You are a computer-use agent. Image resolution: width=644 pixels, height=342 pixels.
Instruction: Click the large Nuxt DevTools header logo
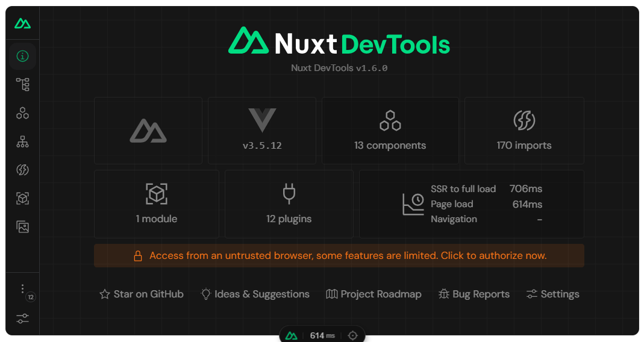coord(339,41)
